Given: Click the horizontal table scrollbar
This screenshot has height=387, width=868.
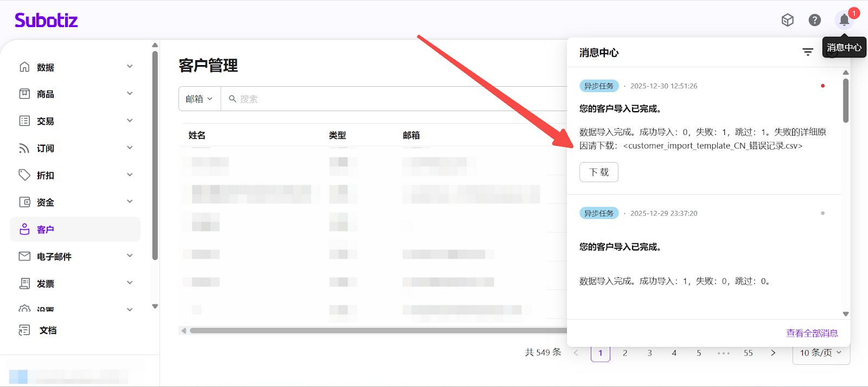Looking at the screenshot, I should click(x=374, y=331).
